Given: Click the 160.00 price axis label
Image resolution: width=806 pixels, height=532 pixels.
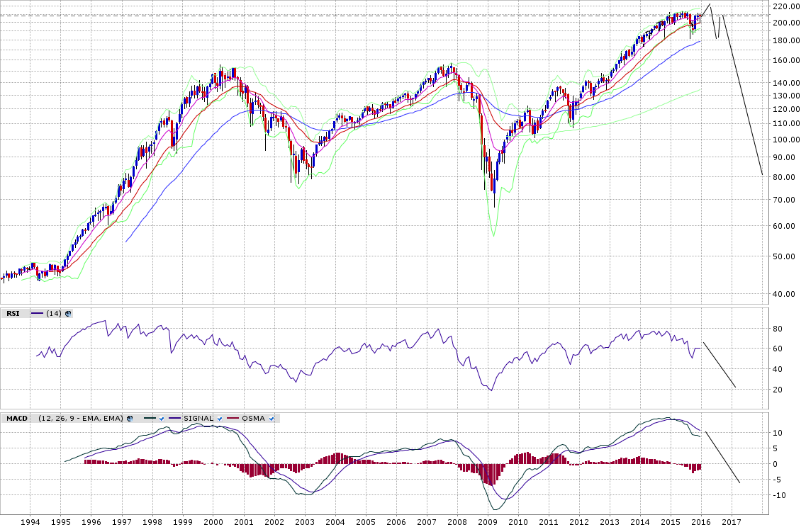Looking at the screenshot, I should pyautogui.click(x=786, y=60).
